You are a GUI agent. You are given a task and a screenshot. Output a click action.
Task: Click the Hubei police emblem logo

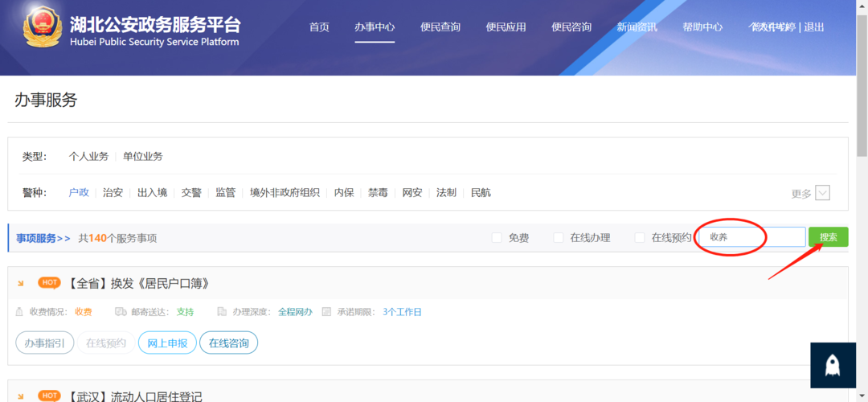coord(43,27)
